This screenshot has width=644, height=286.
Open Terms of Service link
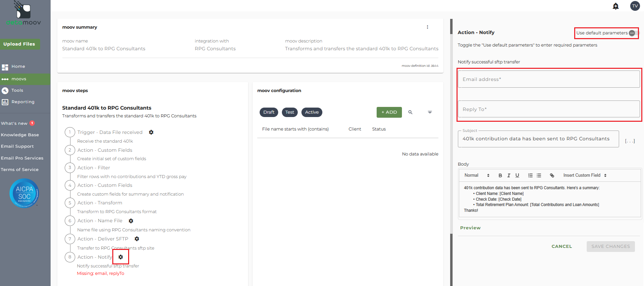pyautogui.click(x=20, y=170)
